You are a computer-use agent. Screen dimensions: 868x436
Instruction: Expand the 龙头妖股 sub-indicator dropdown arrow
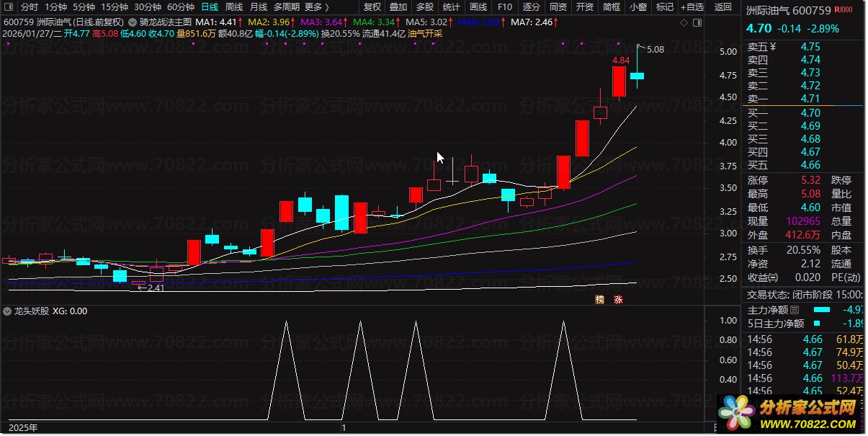click(x=7, y=311)
